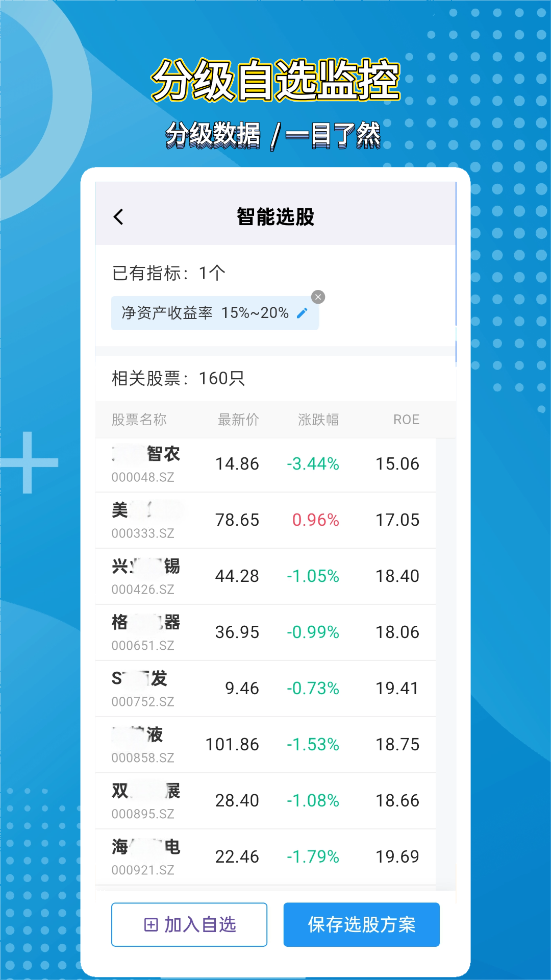Tap the 净资产收益率 15%~20% indicator chip
Viewport: 551px width, 980px height.
pos(205,313)
